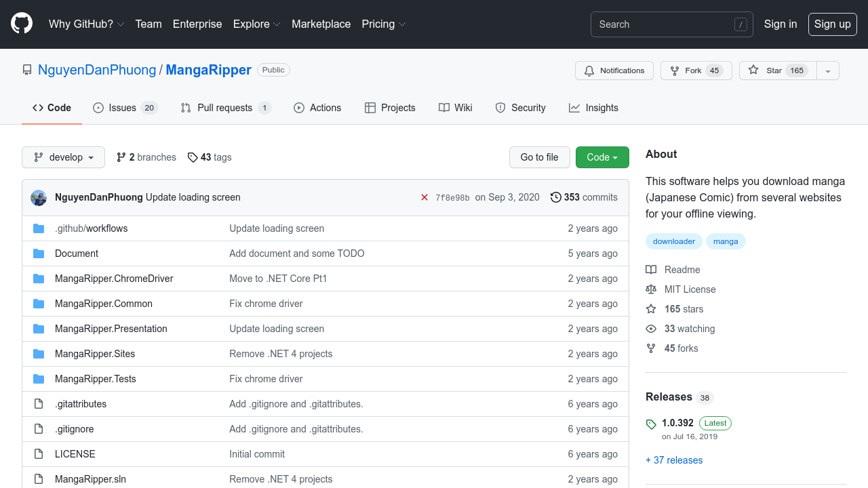Click the file icon for MangaRipper.sln
868x488 pixels.
pos(39,479)
